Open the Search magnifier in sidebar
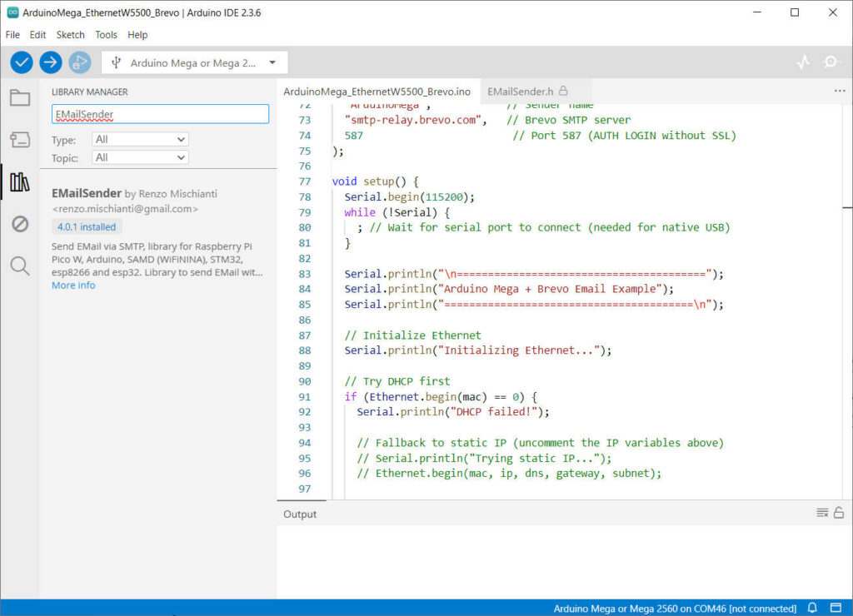Image resolution: width=853 pixels, height=616 pixels. (x=20, y=266)
